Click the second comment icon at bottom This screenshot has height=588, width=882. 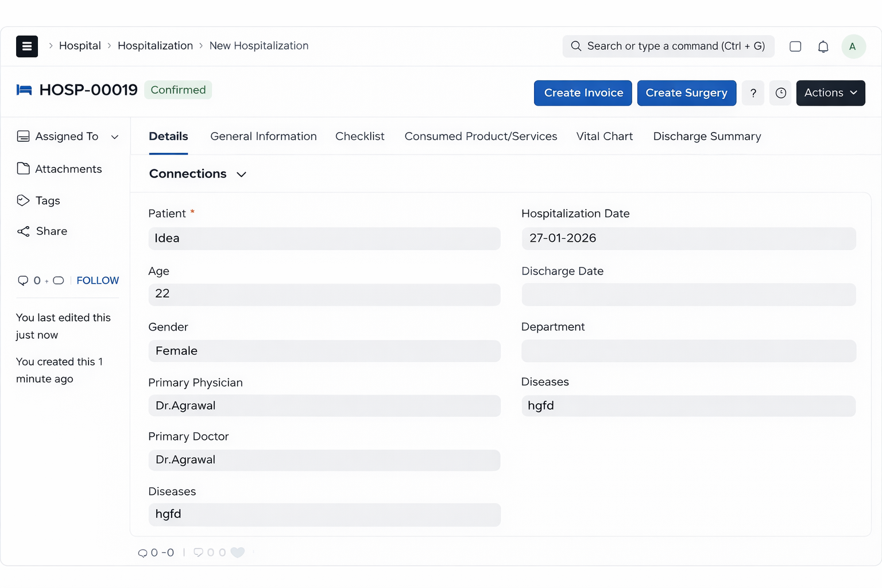pyautogui.click(x=198, y=552)
